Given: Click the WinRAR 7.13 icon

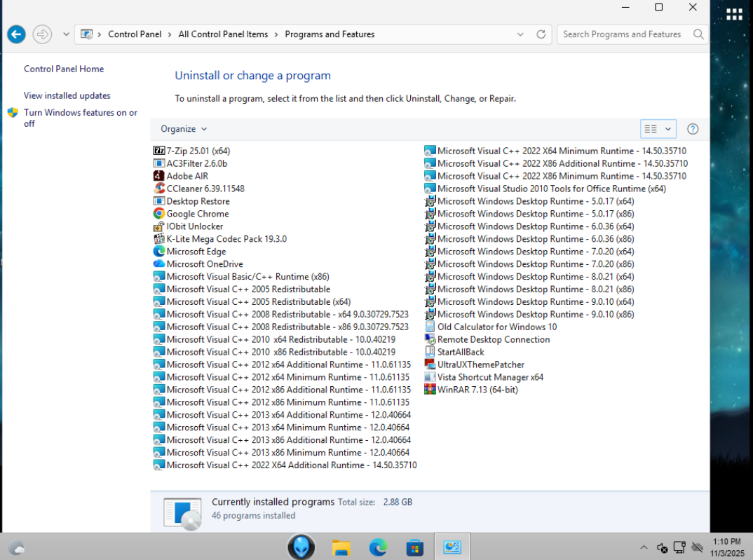Looking at the screenshot, I should pos(430,389).
